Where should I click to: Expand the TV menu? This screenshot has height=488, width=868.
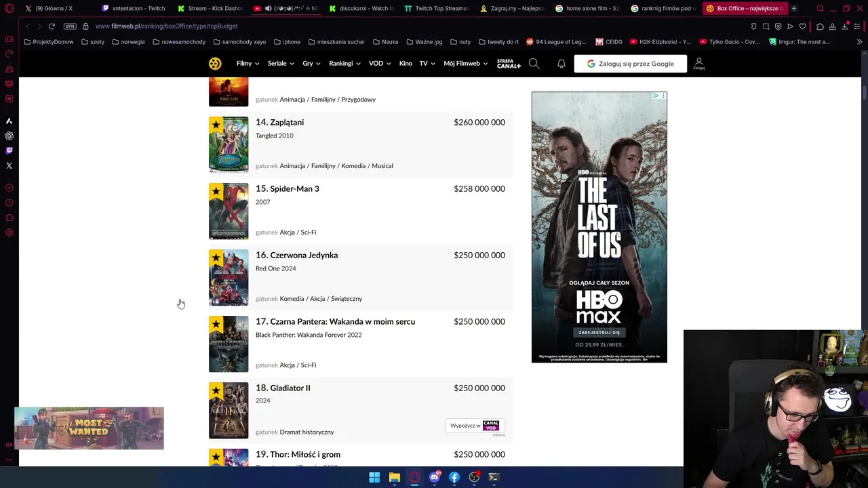click(x=427, y=64)
